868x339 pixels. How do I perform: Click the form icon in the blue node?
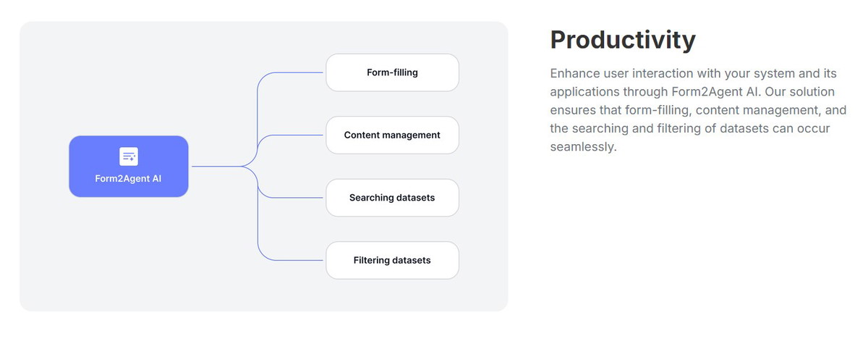pos(129,156)
